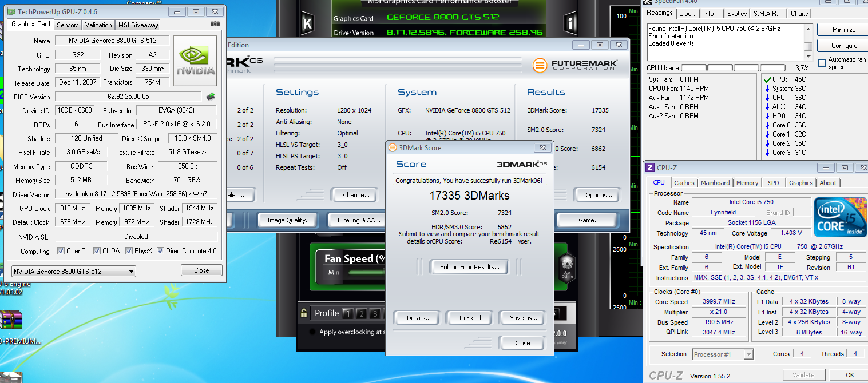Click the blue arrow beside Core 0 temperature
868x383 pixels.
767,125
